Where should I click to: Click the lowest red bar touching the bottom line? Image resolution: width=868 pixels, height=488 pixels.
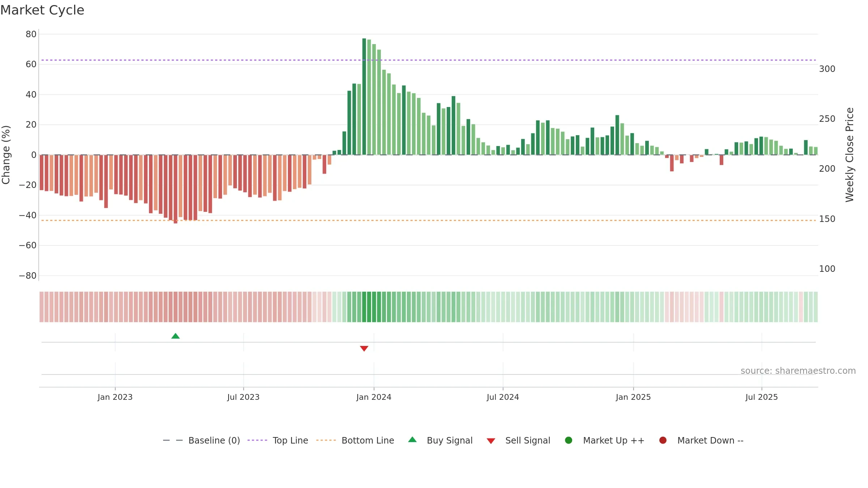[x=175, y=189]
